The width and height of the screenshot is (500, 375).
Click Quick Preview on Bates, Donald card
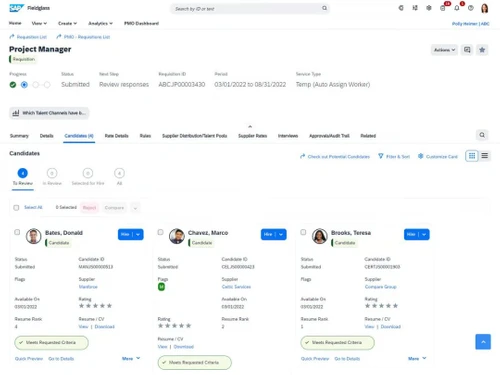click(29, 359)
